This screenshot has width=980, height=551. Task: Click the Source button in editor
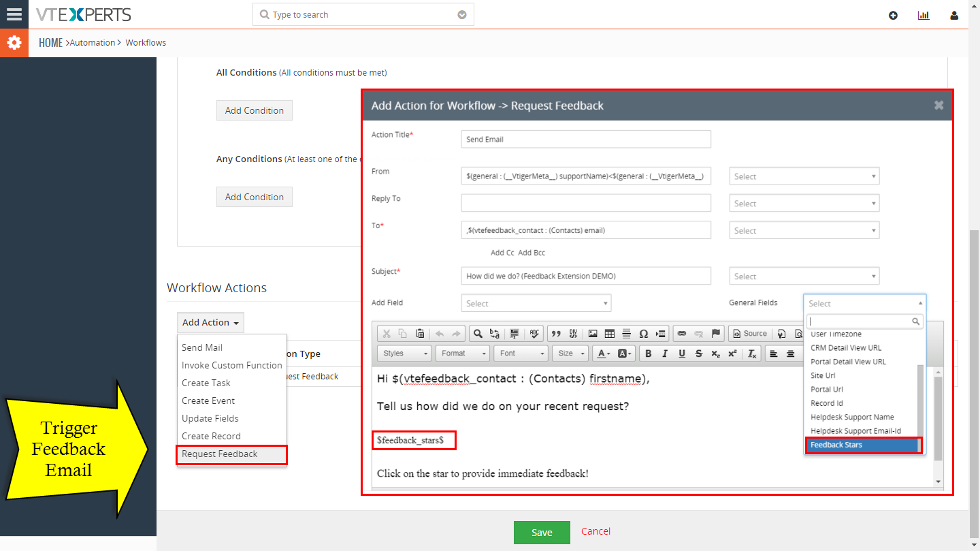[749, 334]
